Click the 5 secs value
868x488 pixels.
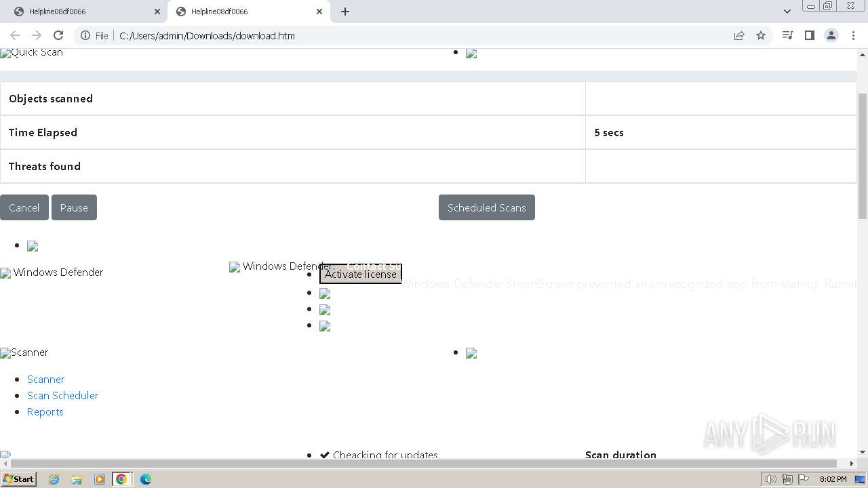click(609, 132)
